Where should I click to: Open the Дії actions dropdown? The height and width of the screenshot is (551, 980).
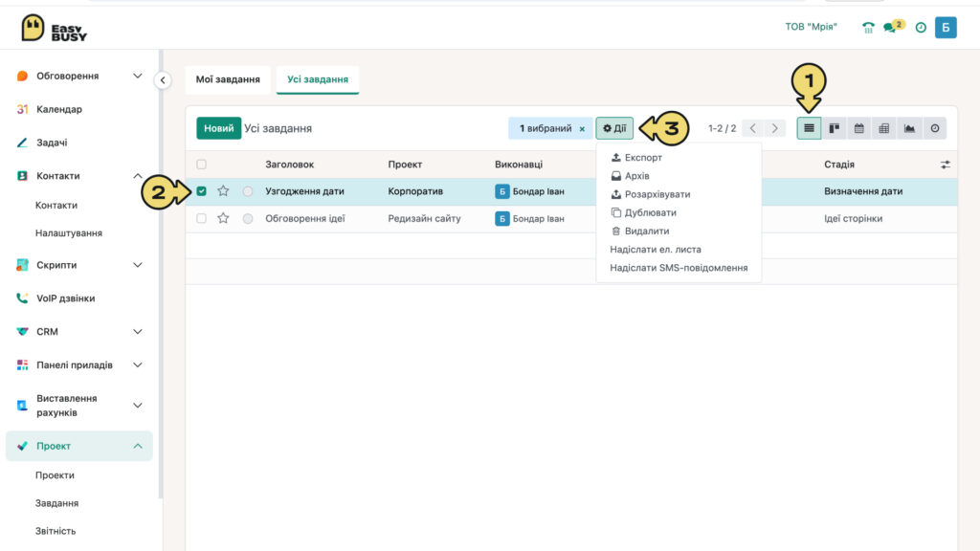point(614,128)
